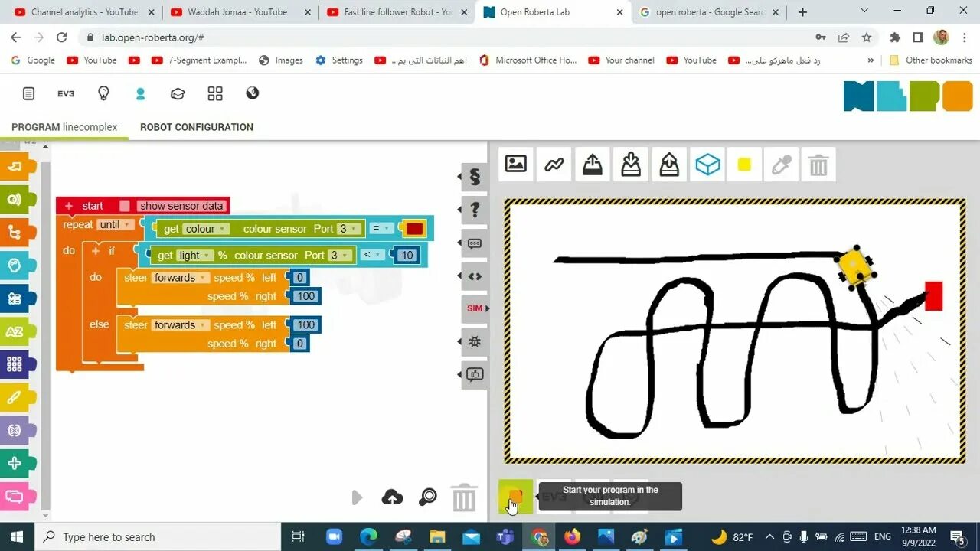Click the red colour swatch in comparison block

click(414, 229)
